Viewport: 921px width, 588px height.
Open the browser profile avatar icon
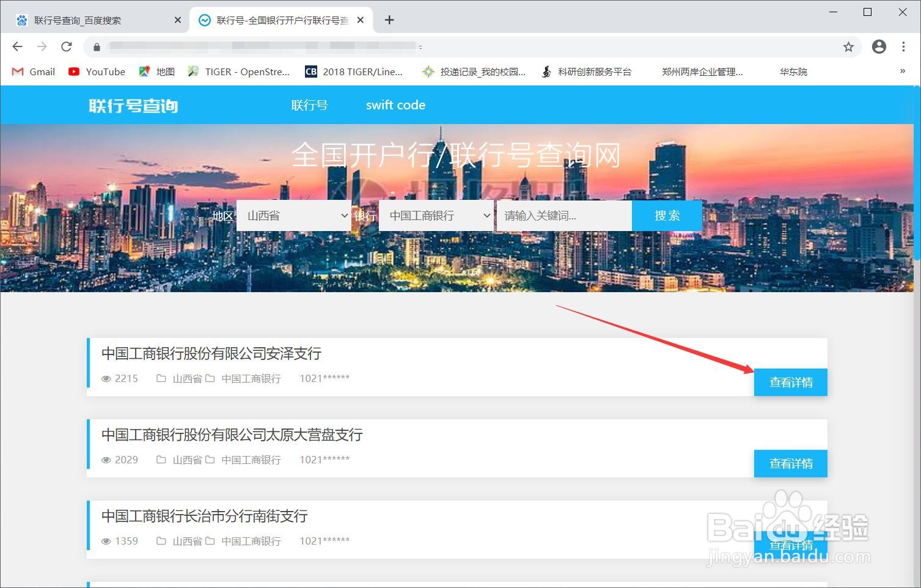click(879, 46)
